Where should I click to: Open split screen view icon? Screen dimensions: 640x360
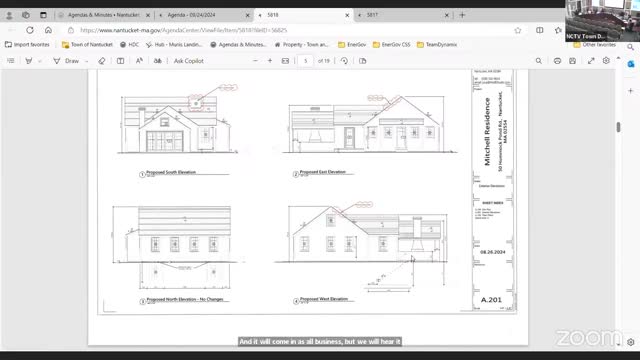[540, 30]
